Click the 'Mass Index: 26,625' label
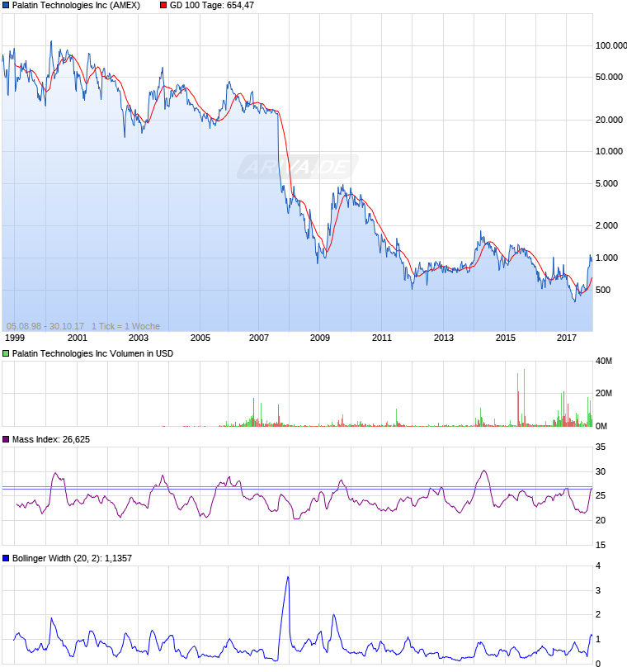The height and width of the screenshot is (672, 627). tap(51, 439)
